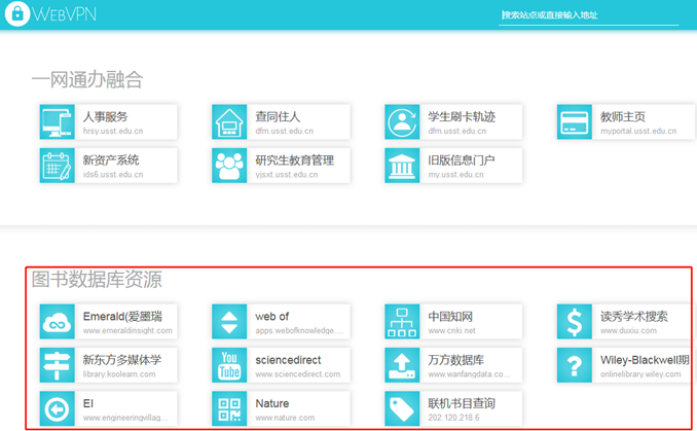Image resolution: width=697 pixels, height=431 pixels.
Task: Open the Emerald(爱墨瑞 database link
Action: (108, 322)
